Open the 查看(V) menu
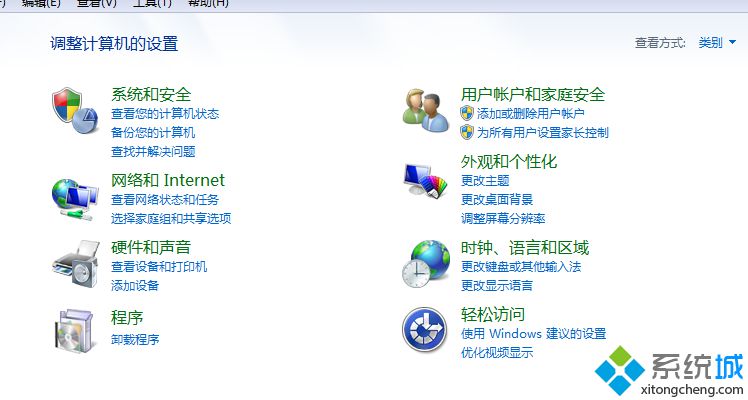The image size is (748, 400). pos(96,3)
